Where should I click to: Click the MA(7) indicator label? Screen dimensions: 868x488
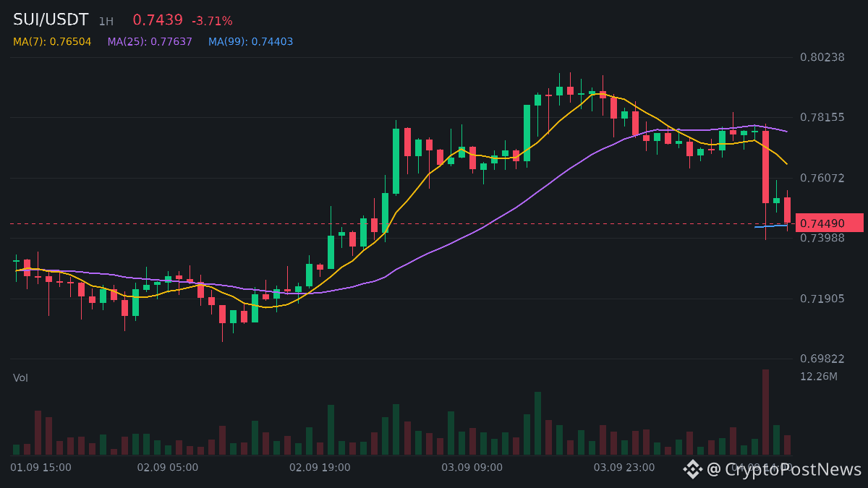point(52,42)
